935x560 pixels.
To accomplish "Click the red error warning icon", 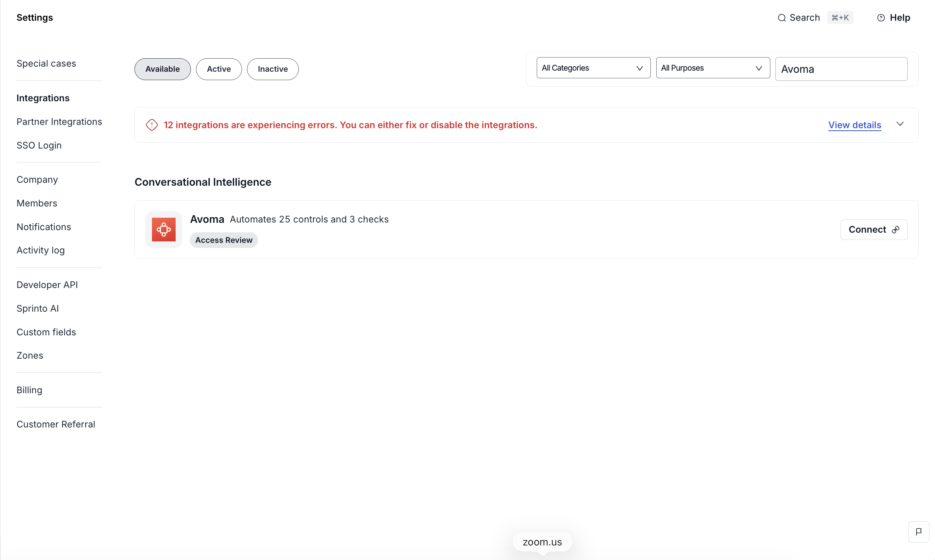I will pos(152,125).
